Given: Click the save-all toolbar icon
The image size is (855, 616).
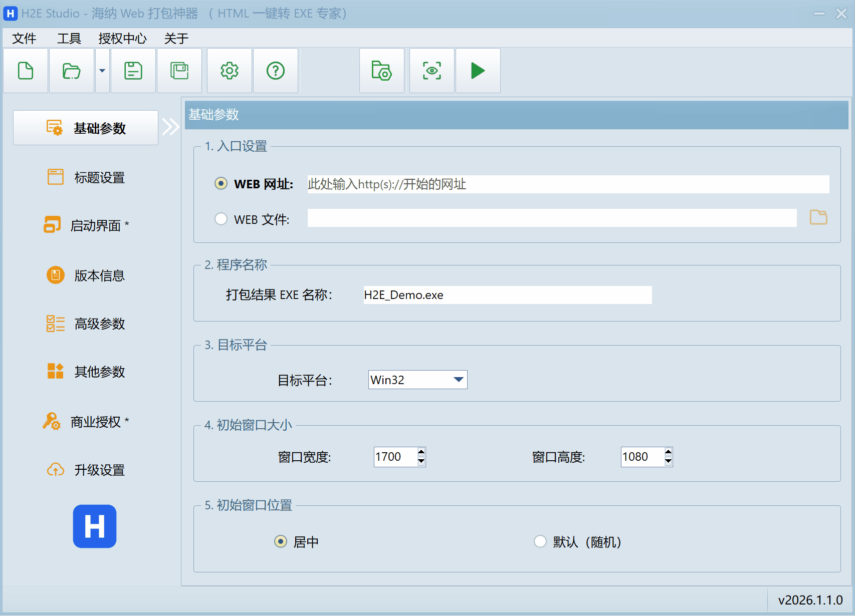Looking at the screenshot, I should click(179, 71).
